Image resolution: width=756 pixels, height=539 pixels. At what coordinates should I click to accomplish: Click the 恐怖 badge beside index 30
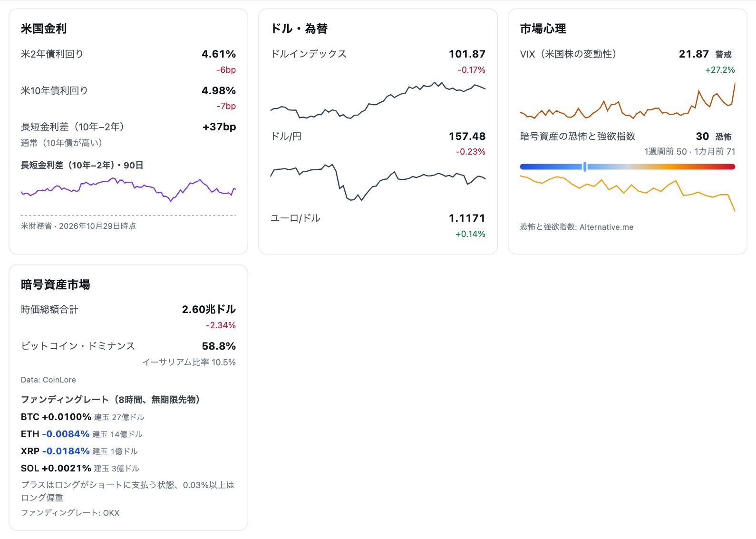pyautogui.click(x=723, y=137)
